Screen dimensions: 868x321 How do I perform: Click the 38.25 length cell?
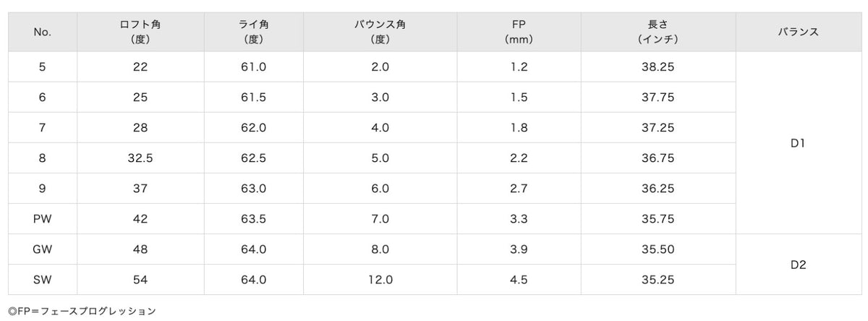click(x=658, y=67)
